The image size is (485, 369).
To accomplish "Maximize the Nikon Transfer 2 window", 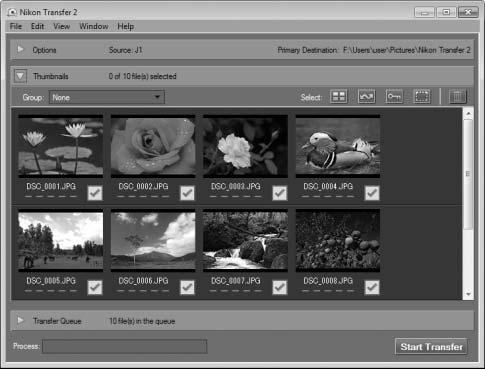I will click(x=446, y=12).
